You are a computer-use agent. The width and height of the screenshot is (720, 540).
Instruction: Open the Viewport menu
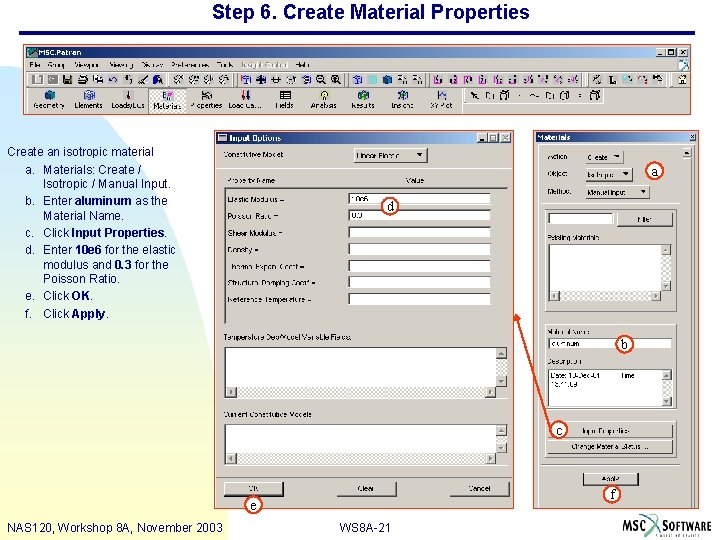(x=86, y=65)
